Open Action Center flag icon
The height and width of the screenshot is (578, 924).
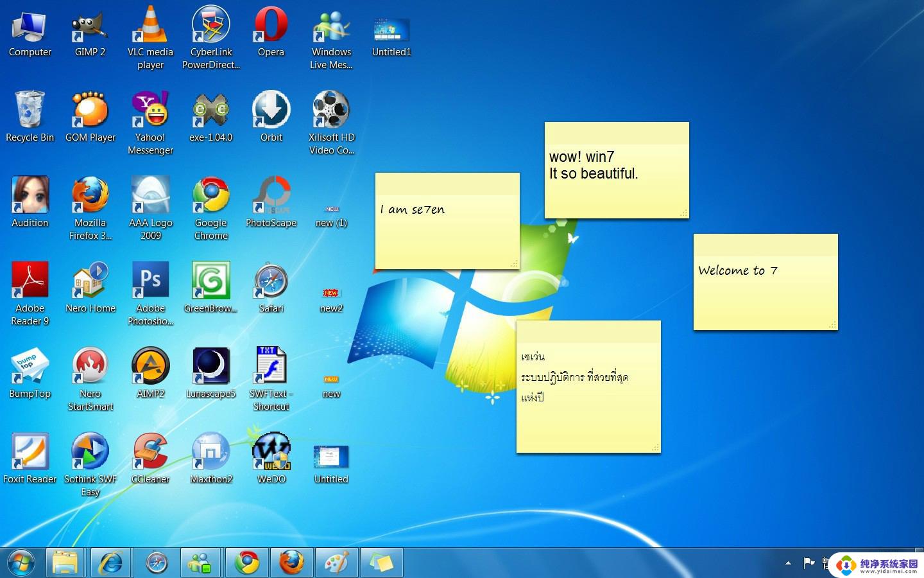tap(809, 563)
